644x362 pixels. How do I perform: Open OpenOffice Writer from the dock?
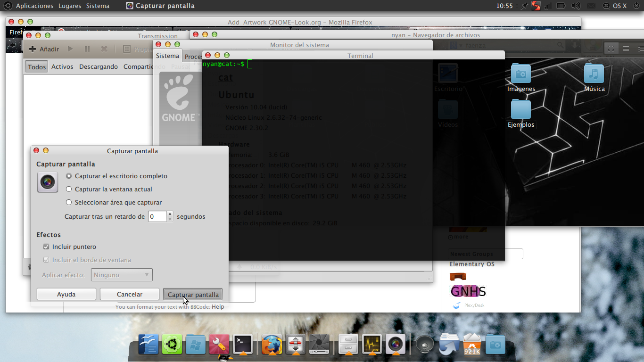coord(148,345)
